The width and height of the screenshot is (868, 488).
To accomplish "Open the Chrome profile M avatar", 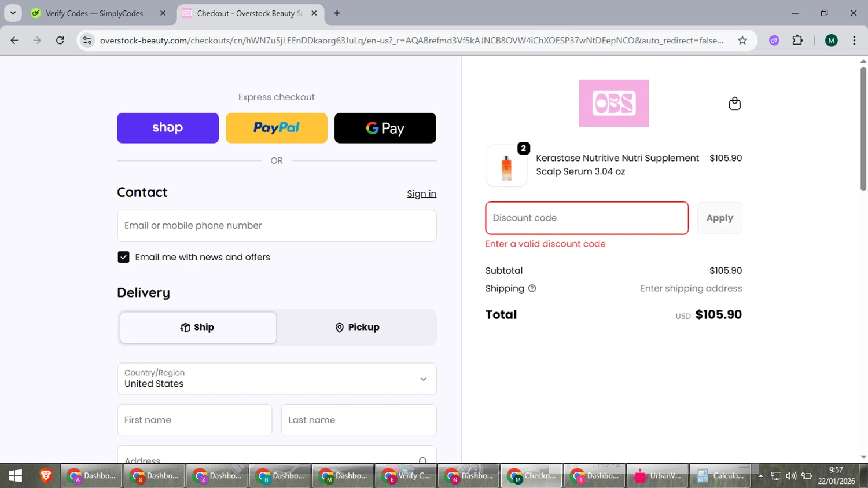I will tap(832, 41).
